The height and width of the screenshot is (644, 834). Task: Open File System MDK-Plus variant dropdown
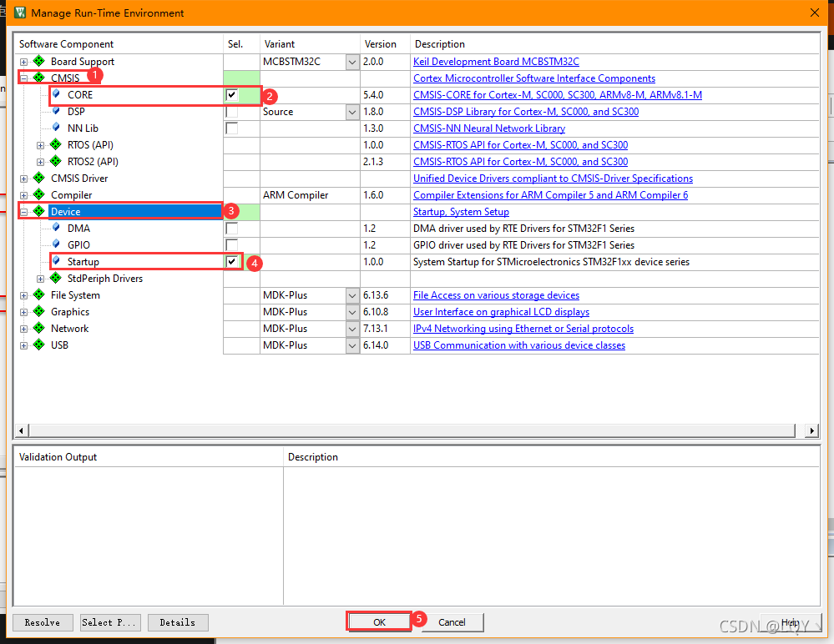352,295
